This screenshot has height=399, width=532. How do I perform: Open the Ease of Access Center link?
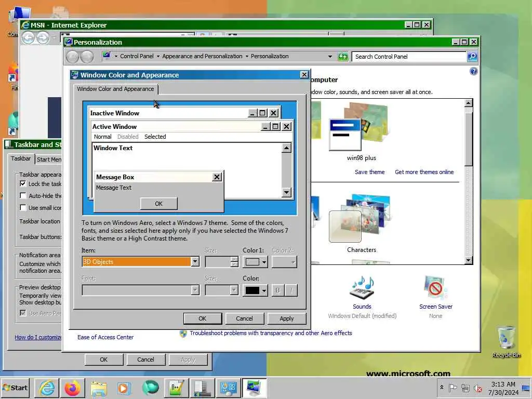pyautogui.click(x=105, y=337)
